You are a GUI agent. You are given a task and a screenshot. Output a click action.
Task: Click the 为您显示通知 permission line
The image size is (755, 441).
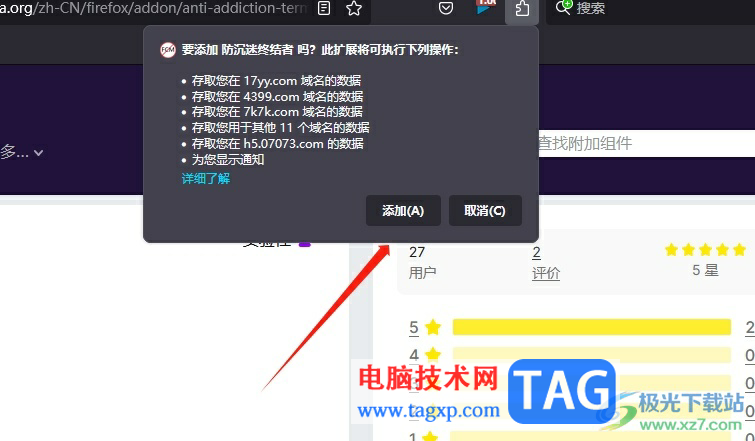(x=228, y=159)
